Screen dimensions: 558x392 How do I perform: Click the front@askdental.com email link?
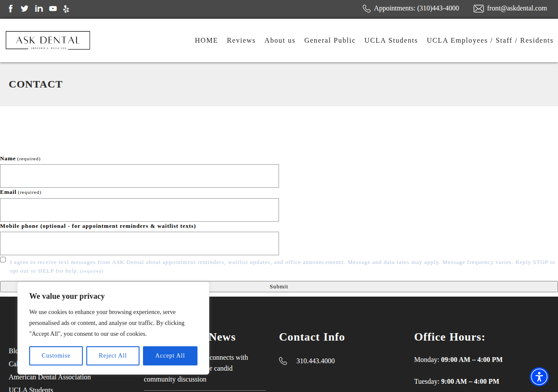click(517, 8)
